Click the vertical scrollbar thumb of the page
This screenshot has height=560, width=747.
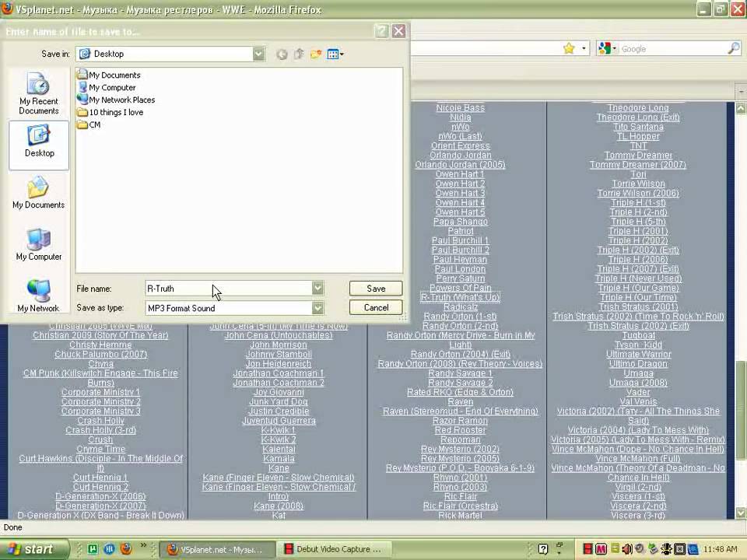point(741,411)
